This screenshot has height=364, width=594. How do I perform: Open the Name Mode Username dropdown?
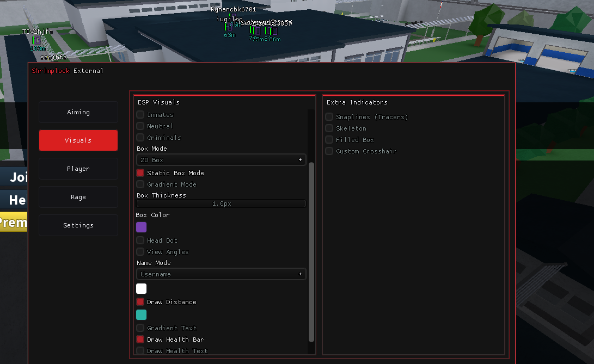coord(221,274)
